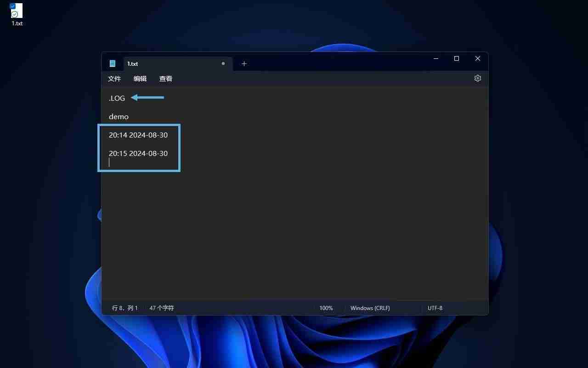Open a new tab with the plus icon

point(244,63)
